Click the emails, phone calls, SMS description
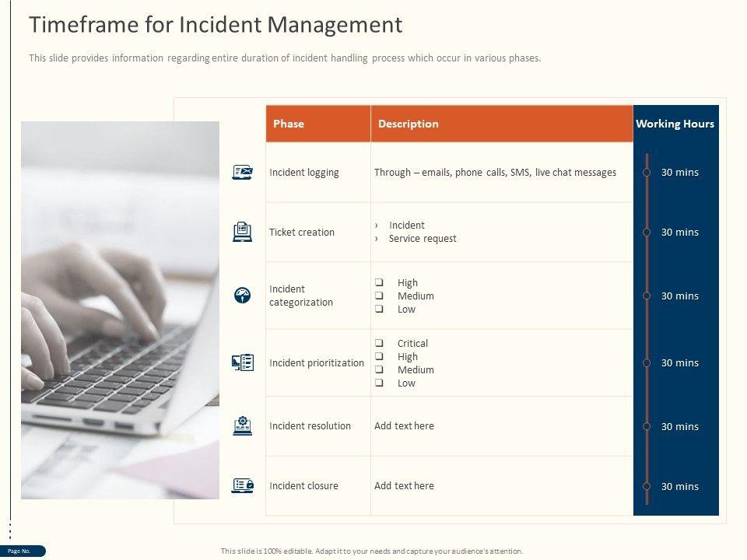Image resolution: width=747 pixels, height=560 pixels. (x=495, y=173)
